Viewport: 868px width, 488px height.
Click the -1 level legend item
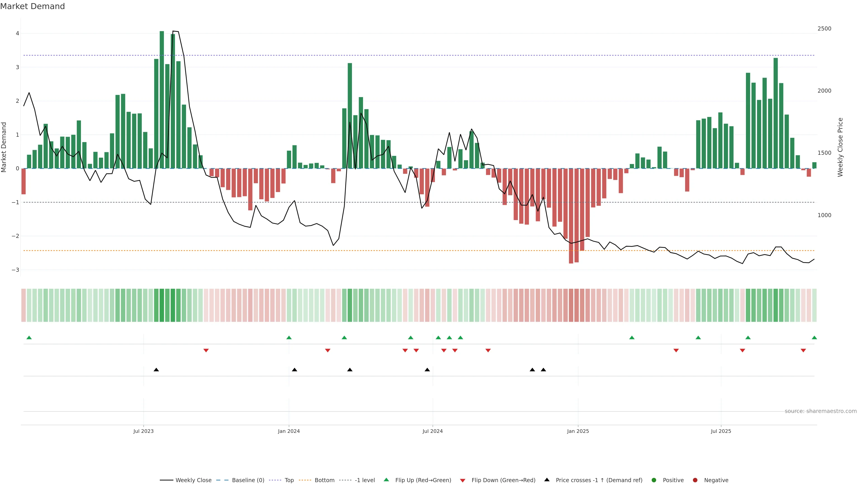click(x=365, y=480)
